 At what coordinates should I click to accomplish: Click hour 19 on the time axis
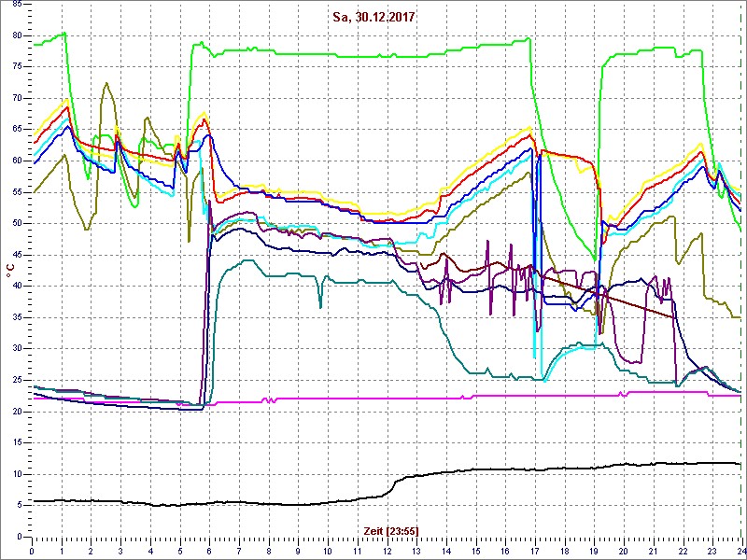coord(593,552)
